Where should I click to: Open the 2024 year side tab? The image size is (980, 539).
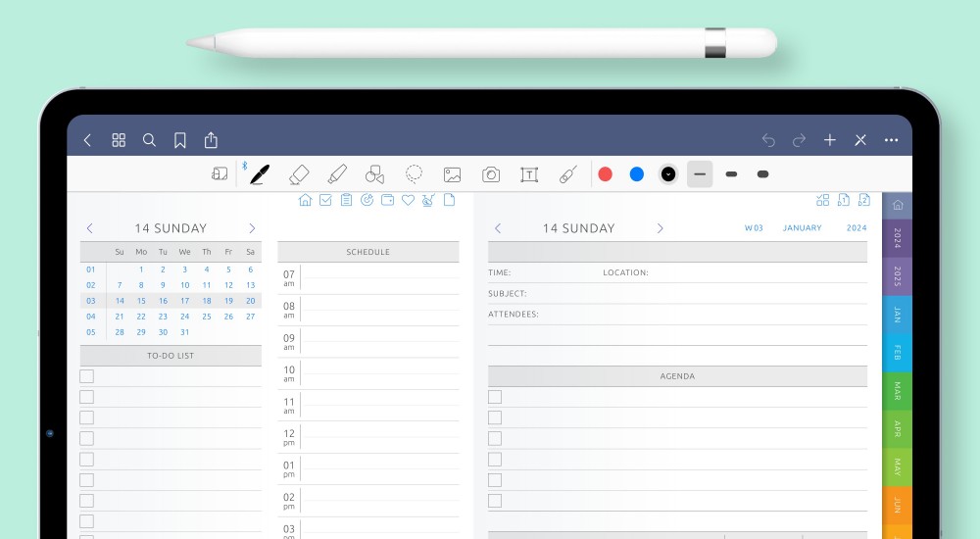click(x=897, y=238)
